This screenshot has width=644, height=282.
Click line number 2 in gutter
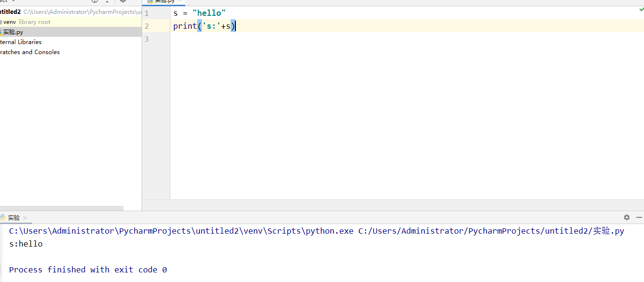[x=146, y=26]
